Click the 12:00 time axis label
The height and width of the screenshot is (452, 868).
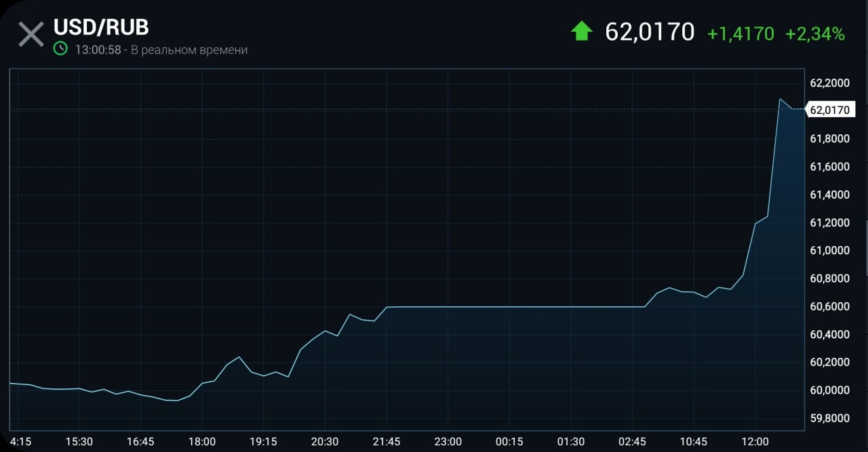(x=755, y=441)
